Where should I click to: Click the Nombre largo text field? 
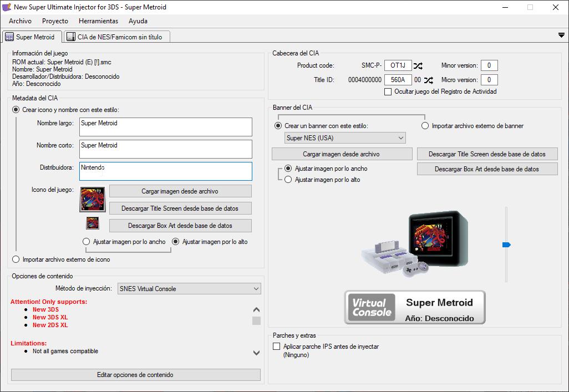pos(165,126)
